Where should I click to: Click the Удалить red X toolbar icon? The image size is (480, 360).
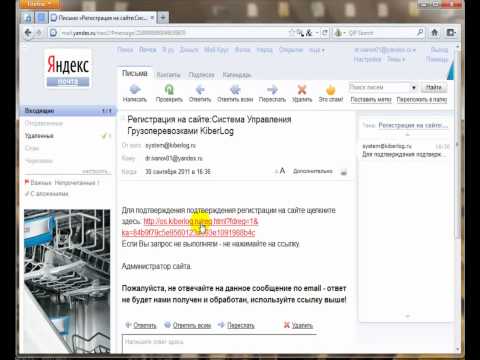302,89
